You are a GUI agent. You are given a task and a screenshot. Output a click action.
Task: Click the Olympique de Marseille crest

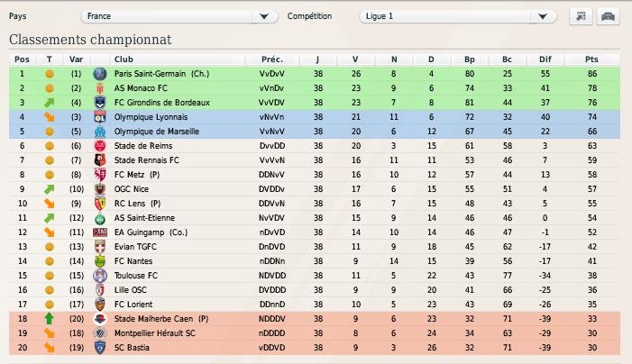(x=99, y=132)
